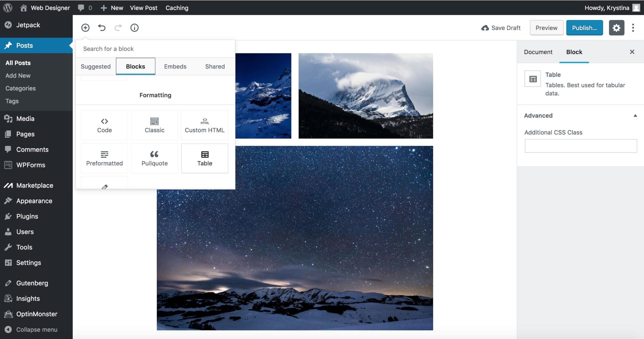Add a Custom HTML block
Screen dimensions: 644x339
pyautogui.click(x=205, y=125)
